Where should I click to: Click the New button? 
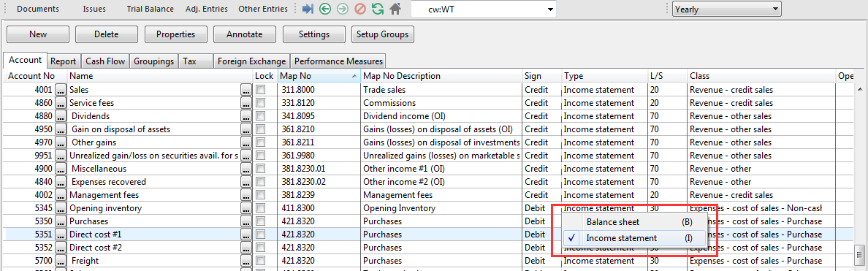pyautogui.click(x=38, y=34)
